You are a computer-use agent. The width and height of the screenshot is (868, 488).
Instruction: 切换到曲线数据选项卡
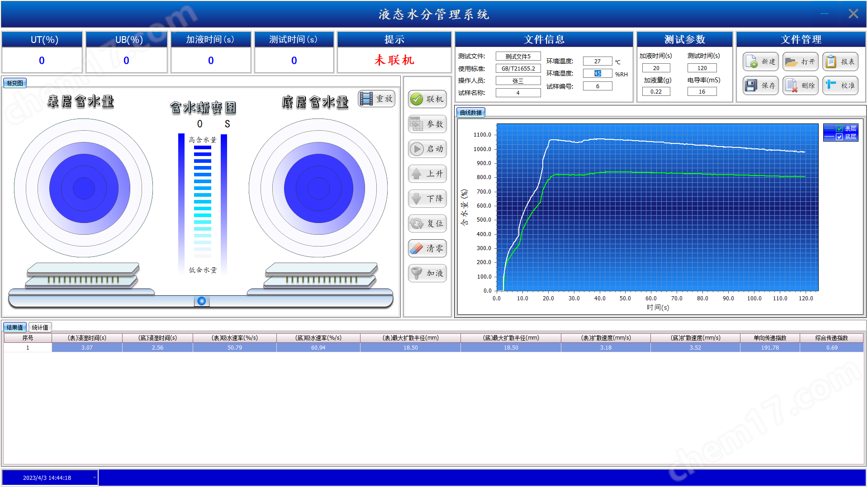(x=470, y=112)
